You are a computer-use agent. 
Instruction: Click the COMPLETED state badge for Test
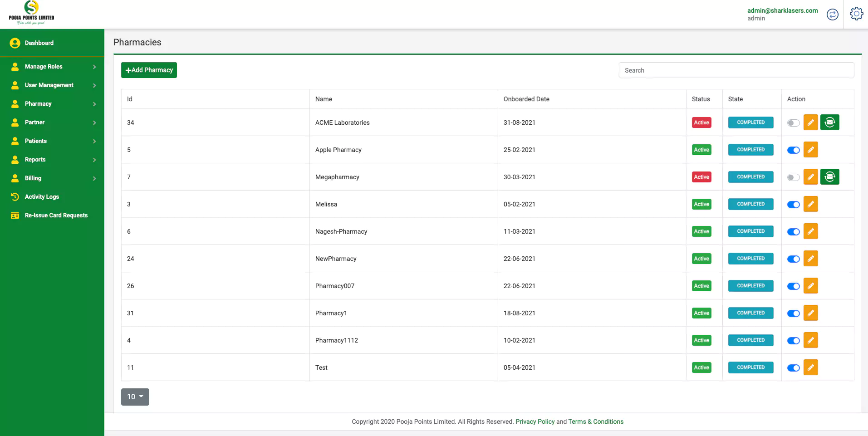[x=750, y=367]
